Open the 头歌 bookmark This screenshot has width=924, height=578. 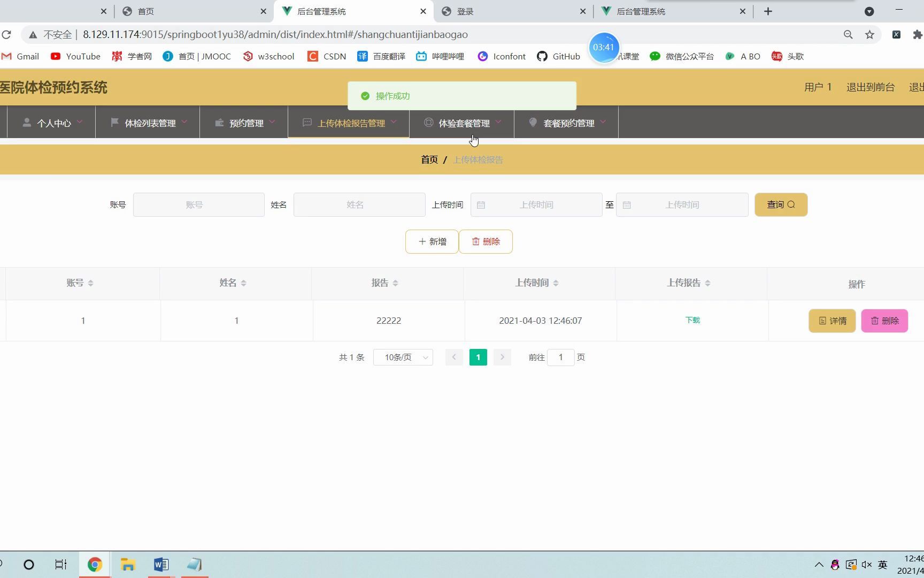pos(788,56)
